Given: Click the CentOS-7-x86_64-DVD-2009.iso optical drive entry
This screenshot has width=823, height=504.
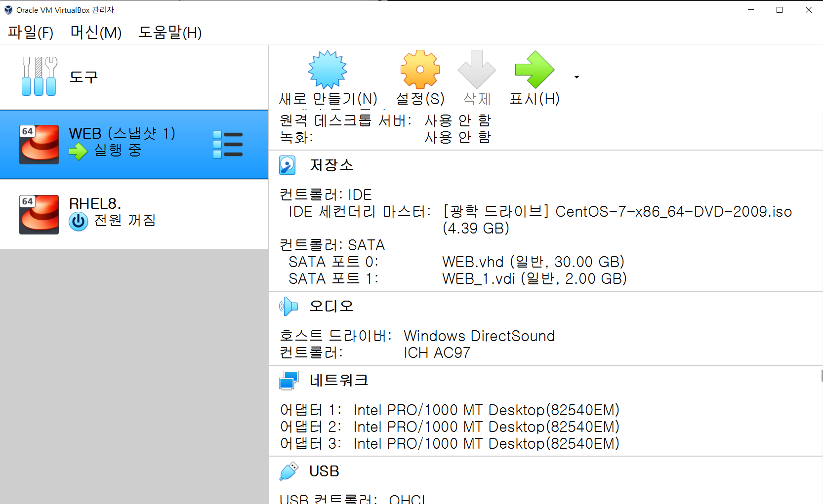Looking at the screenshot, I should [x=617, y=220].
